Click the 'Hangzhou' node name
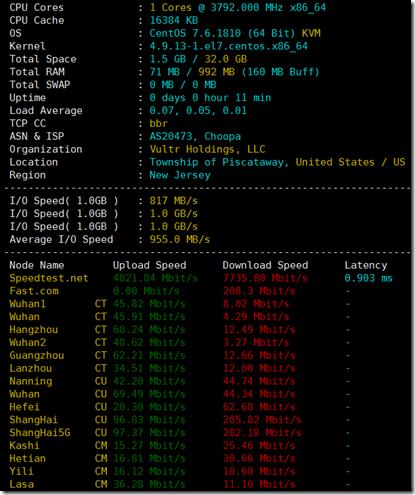The height and width of the screenshot is (495, 415). pyautogui.click(x=34, y=330)
